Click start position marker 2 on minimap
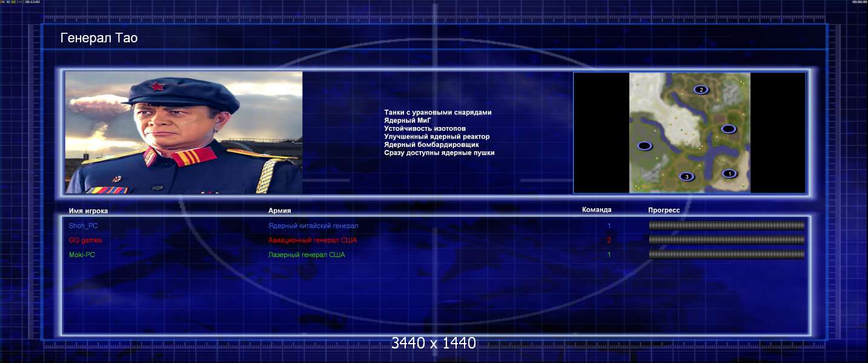The width and height of the screenshot is (868, 363). [x=701, y=90]
